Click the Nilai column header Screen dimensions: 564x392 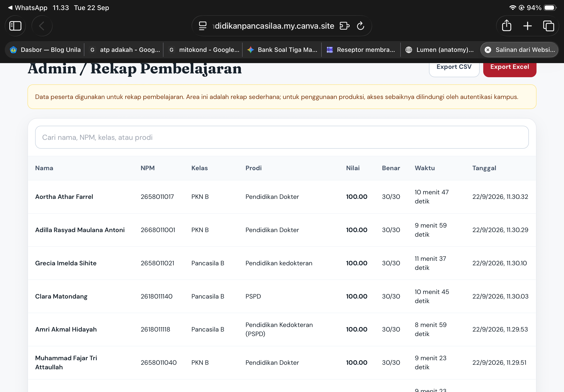[x=353, y=168]
